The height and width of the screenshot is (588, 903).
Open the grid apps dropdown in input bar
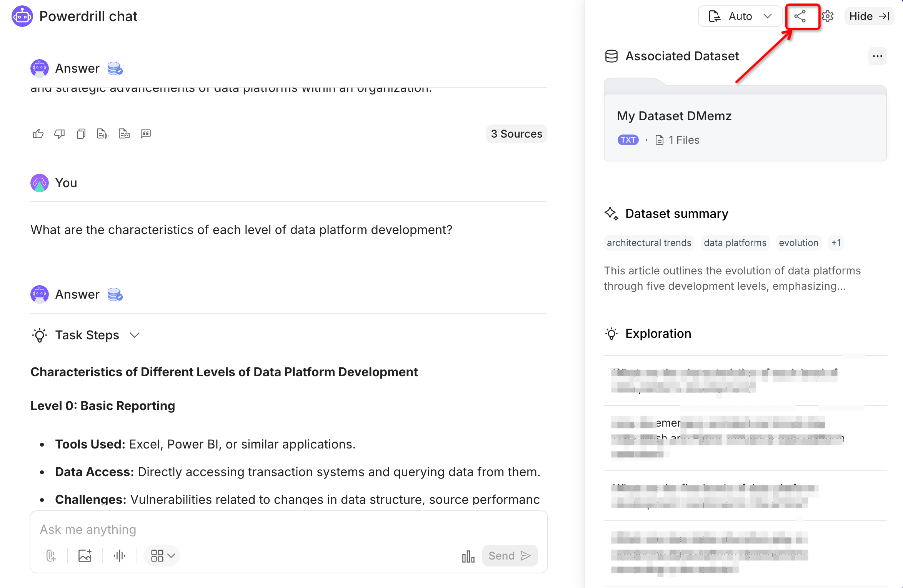[x=162, y=556]
